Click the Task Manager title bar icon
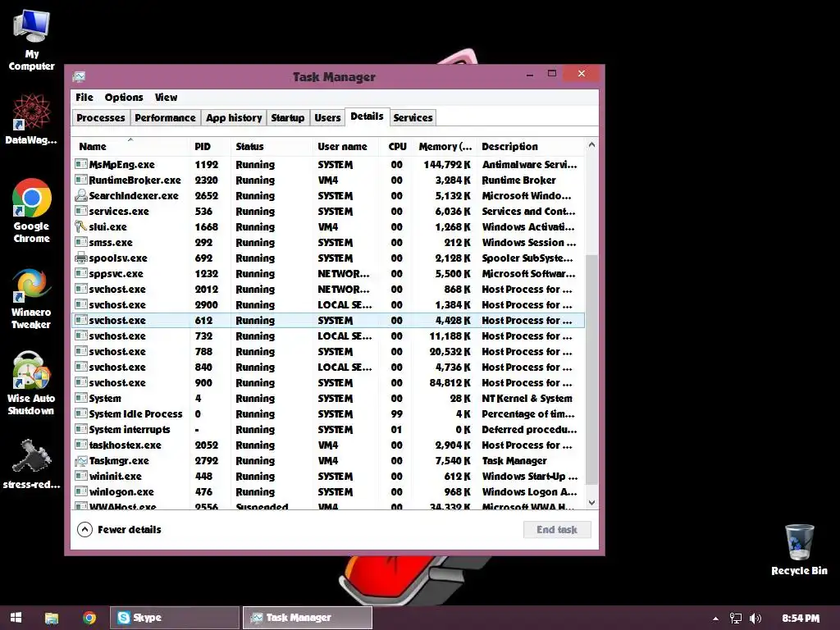Viewport: 840px width, 630px height. pyautogui.click(x=80, y=76)
